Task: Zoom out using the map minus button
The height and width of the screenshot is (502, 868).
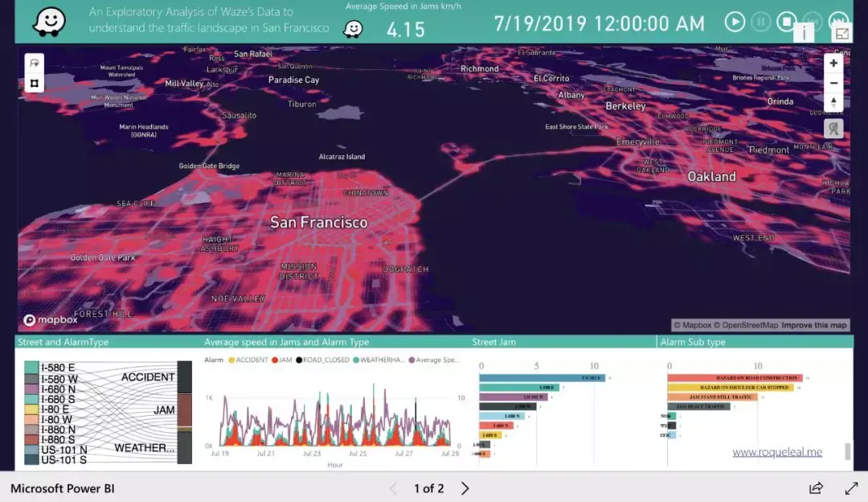Action: (x=833, y=83)
